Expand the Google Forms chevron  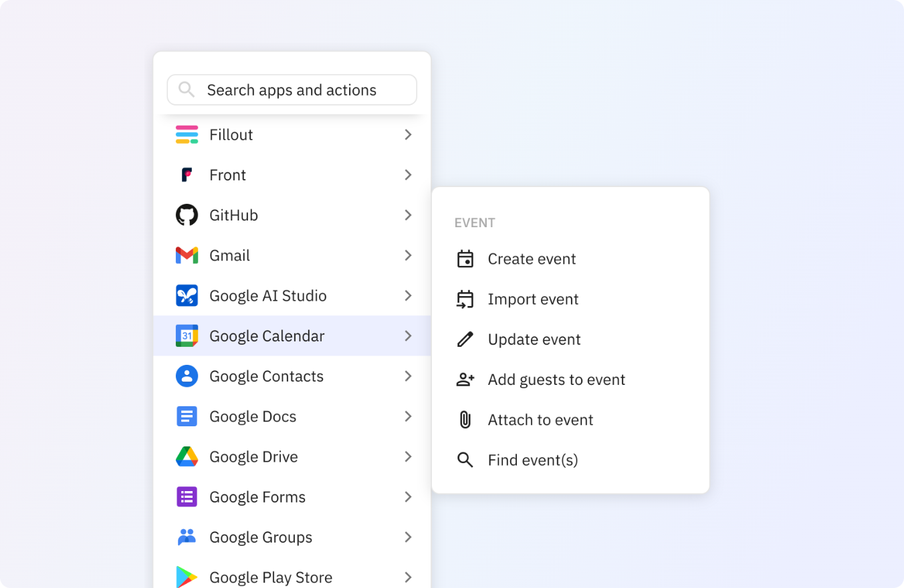coord(408,496)
